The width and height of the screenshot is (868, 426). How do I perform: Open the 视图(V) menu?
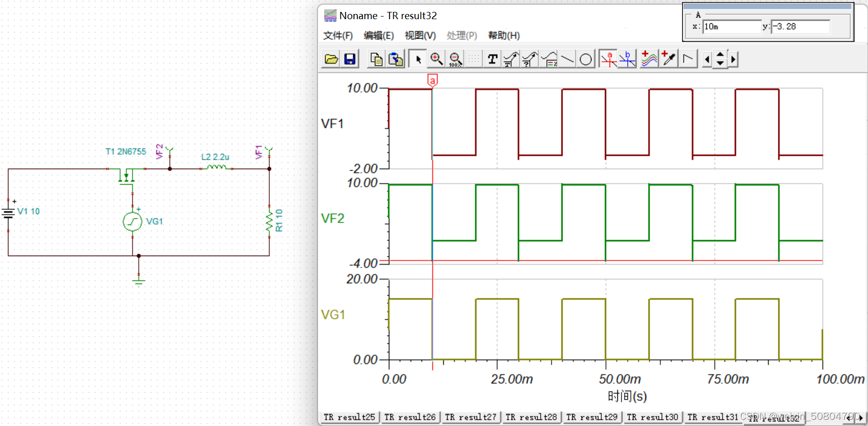[x=420, y=35]
